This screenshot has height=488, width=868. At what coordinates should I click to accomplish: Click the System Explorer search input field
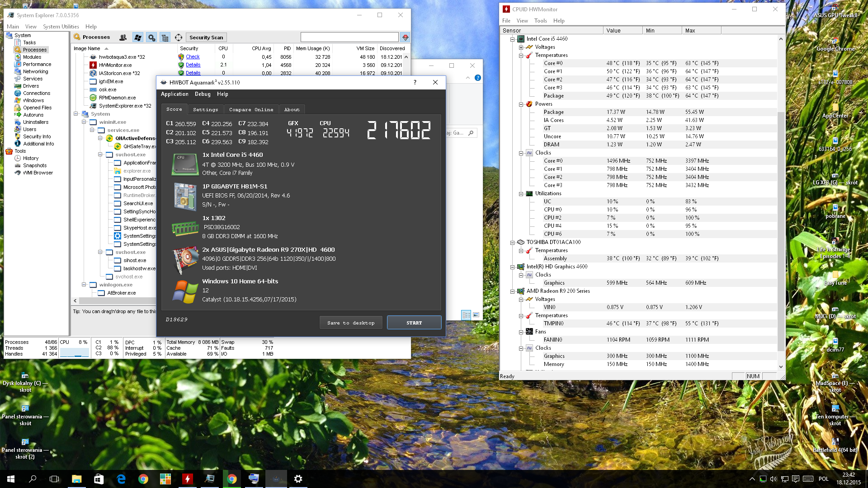click(349, 37)
